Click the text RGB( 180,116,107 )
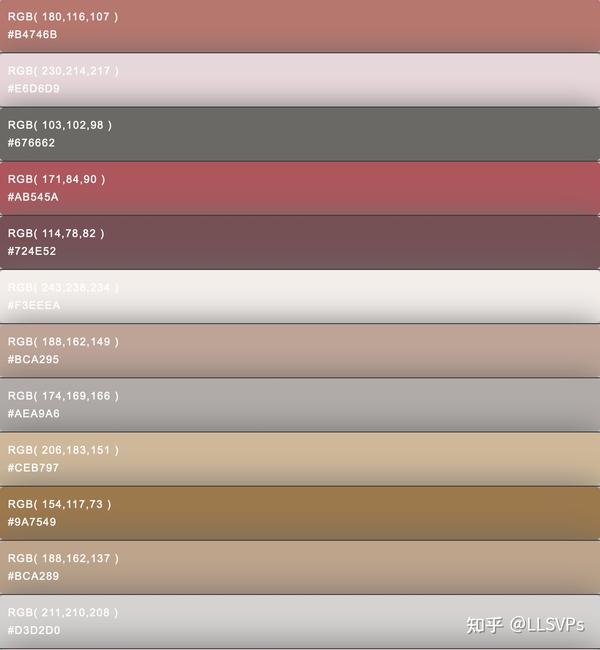This screenshot has width=600, height=650. click(x=63, y=17)
